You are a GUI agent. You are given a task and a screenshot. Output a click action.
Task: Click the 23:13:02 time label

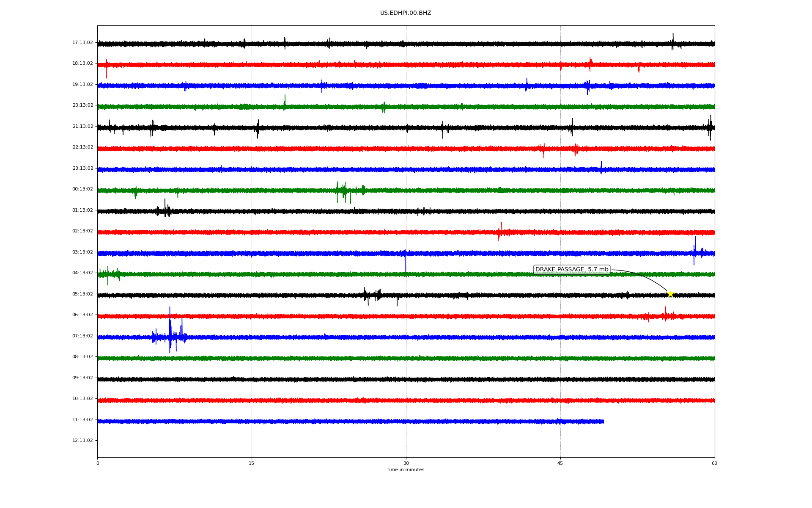click(x=82, y=168)
